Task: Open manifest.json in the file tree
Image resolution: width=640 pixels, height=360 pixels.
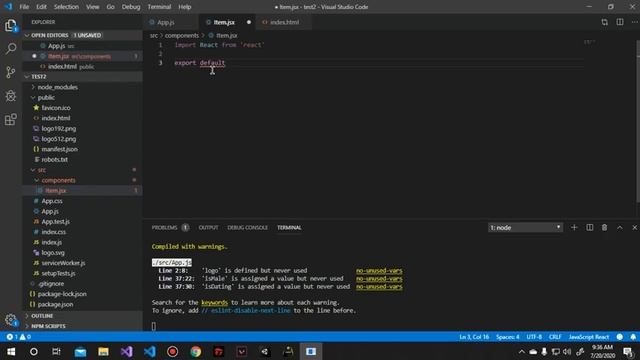Action: click(59, 149)
